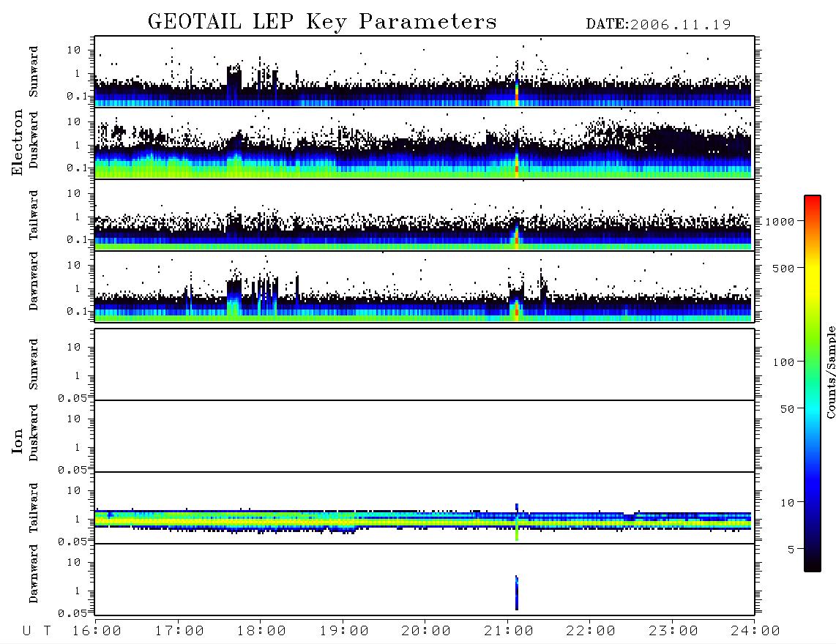836x644 pixels.
Task: Click the yellow band in Ion Tailward panel
Action: (423, 523)
